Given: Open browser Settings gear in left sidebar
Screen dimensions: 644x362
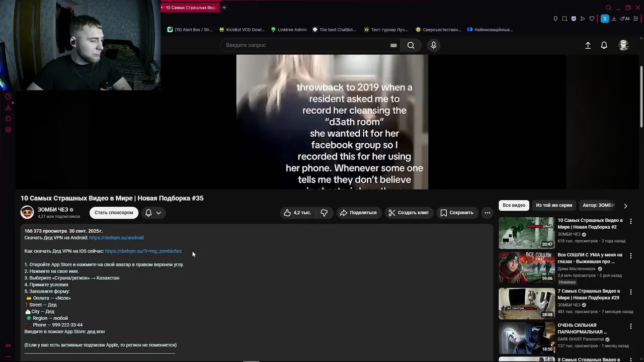Looking at the screenshot, I should (8, 130).
